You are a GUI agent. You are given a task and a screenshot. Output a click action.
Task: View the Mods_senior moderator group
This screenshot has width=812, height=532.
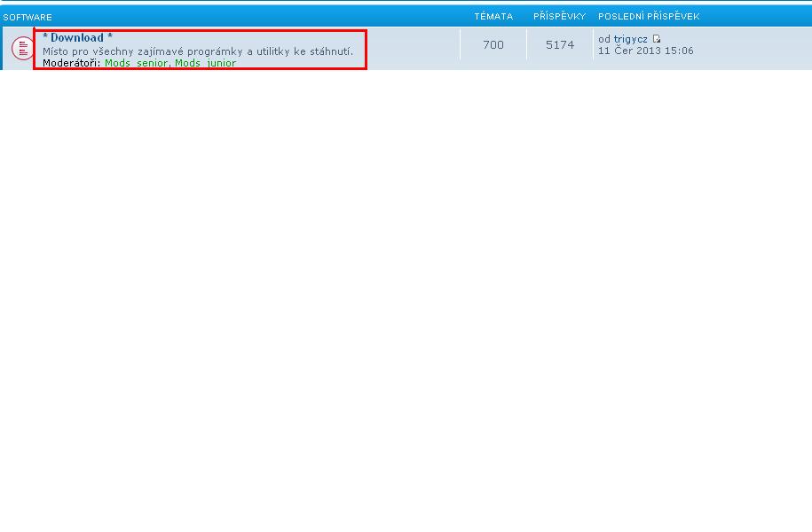pyautogui.click(x=136, y=63)
